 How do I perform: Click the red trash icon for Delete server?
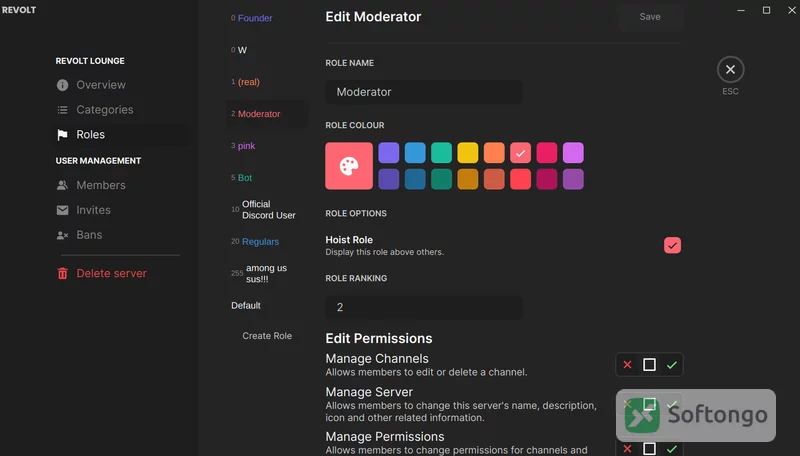tap(62, 274)
